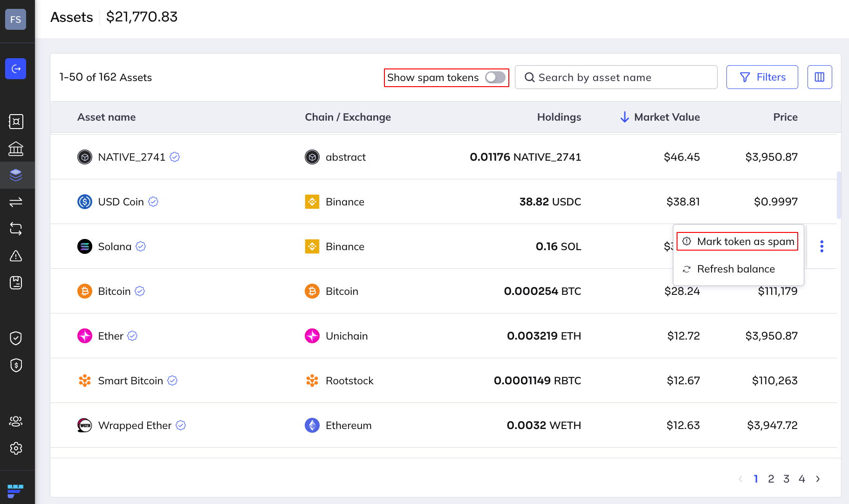Image resolution: width=849 pixels, height=504 pixels.
Task: Open the transfers arrows sidebar icon
Action: 16,202
